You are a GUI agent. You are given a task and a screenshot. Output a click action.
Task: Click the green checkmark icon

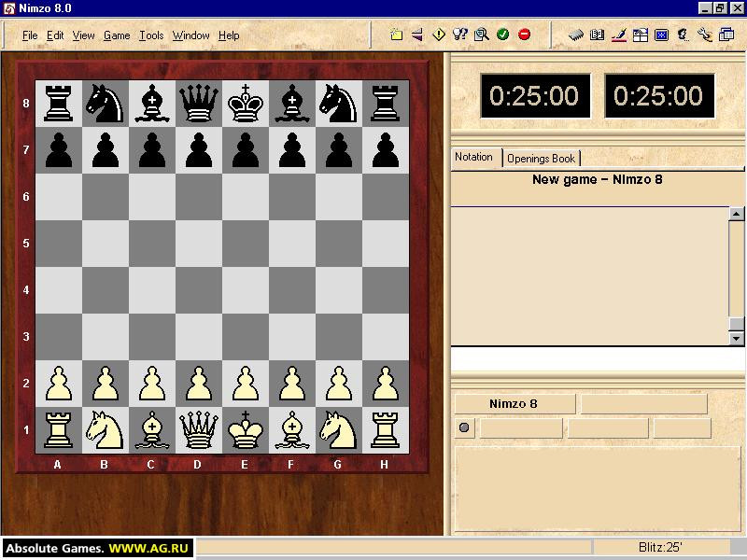pos(502,35)
